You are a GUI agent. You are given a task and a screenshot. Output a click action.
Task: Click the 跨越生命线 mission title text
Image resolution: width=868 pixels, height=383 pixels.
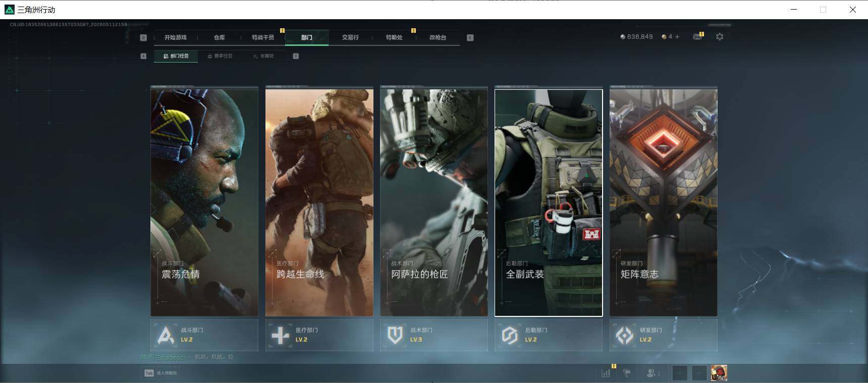tap(300, 275)
